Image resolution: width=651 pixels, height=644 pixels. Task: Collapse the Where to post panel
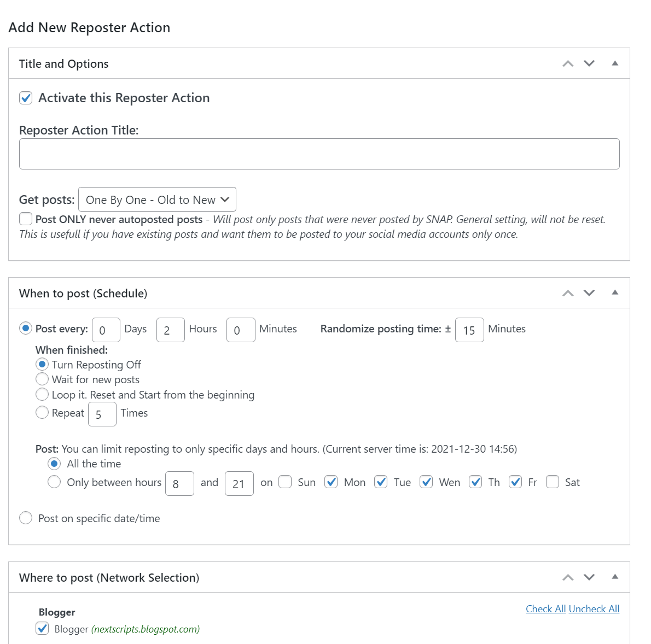click(x=615, y=577)
